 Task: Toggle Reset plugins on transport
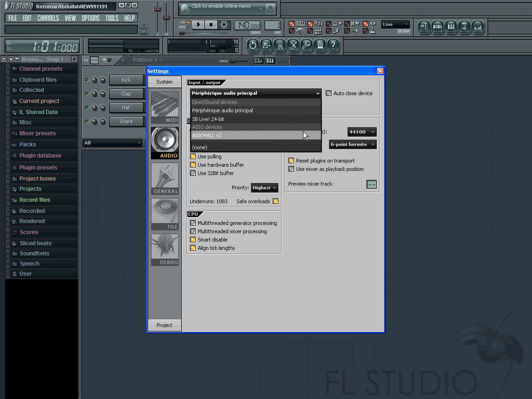click(x=291, y=161)
